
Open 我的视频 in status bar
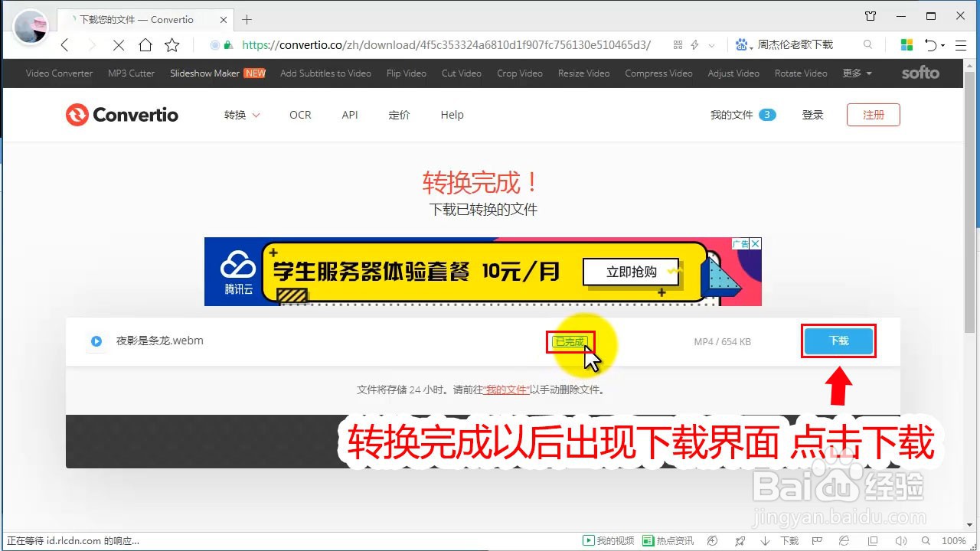tap(609, 540)
